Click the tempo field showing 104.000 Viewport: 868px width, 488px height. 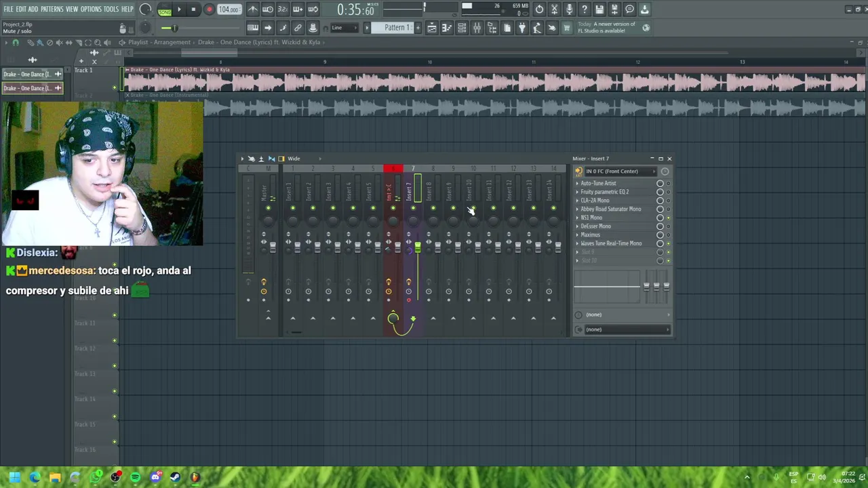229,9
